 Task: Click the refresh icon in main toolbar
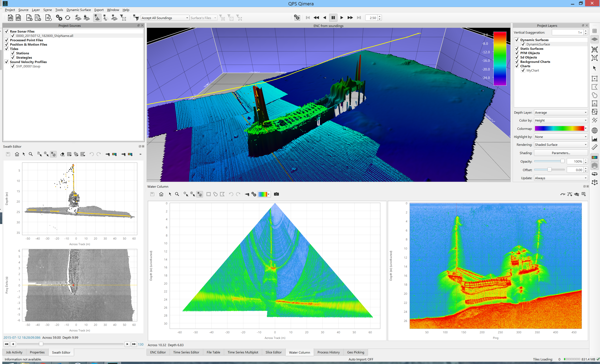68,18
